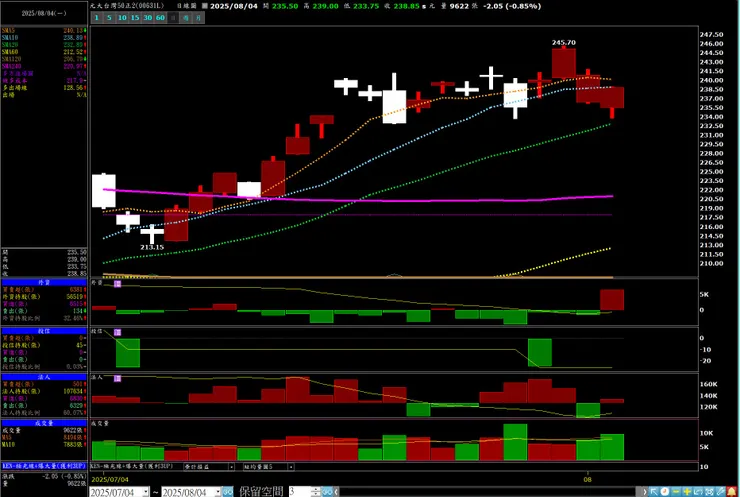
Task: Click GO button after reserve space value
Action: [327, 492]
